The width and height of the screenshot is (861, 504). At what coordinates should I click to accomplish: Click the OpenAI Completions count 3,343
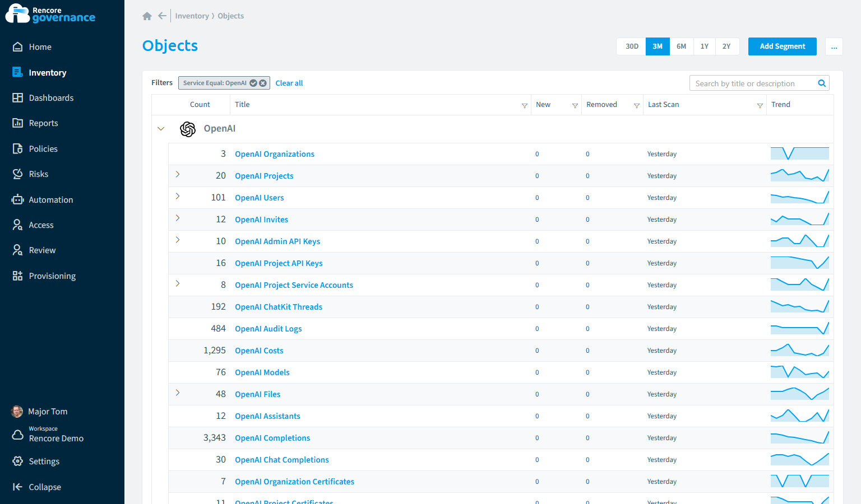click(215, 438)
